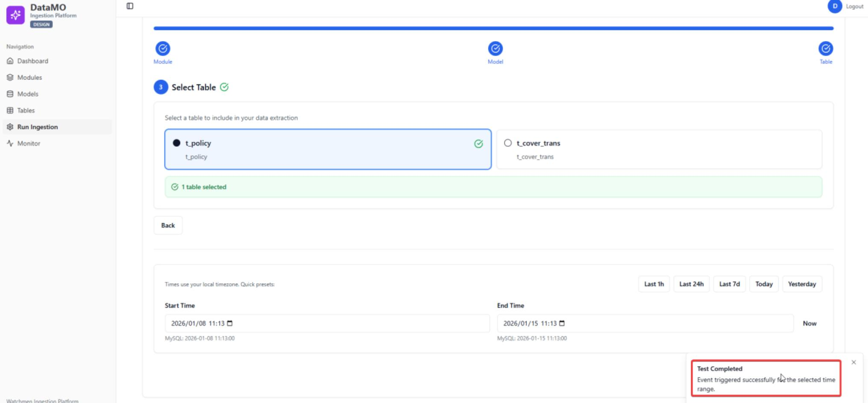Click the 'MySQL: 2026-01-08 11:13:00' text

tap(200, 338)
